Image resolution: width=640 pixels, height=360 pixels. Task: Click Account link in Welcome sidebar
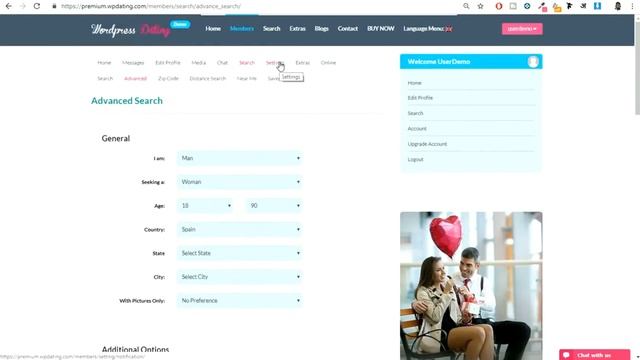click(x=417, y=129)
